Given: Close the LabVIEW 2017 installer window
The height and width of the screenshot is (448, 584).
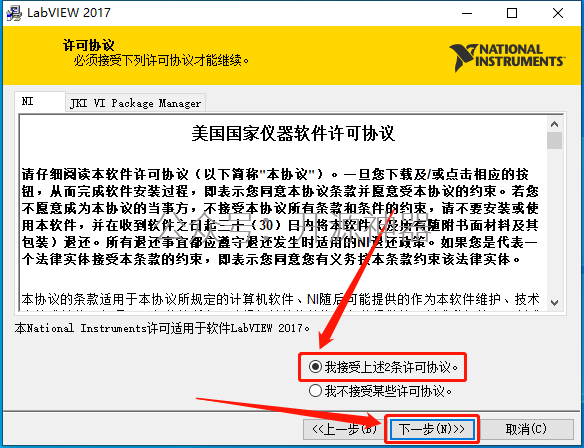Looking at the screenshot, I should tap(558, 13).
